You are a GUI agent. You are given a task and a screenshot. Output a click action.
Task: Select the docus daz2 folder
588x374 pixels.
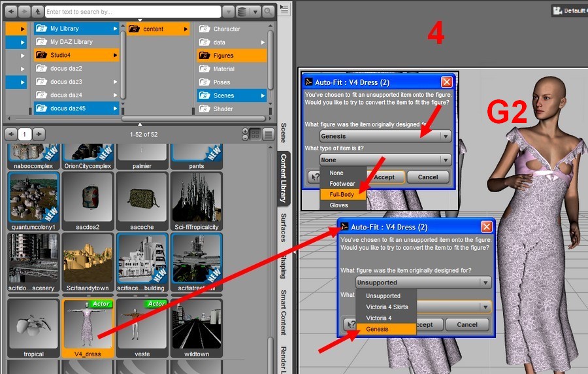pyautogui.click(x=76, y=68)
